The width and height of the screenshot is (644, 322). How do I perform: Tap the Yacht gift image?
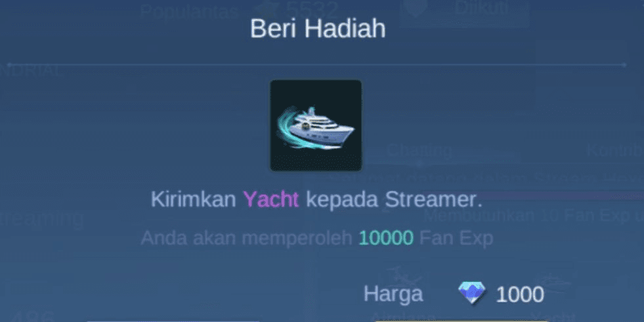tap(316, 125)
